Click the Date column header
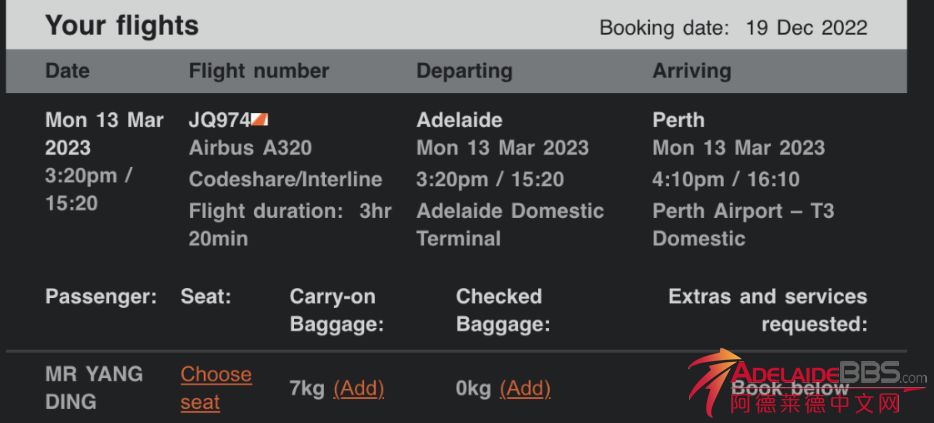 pos(67,71)
